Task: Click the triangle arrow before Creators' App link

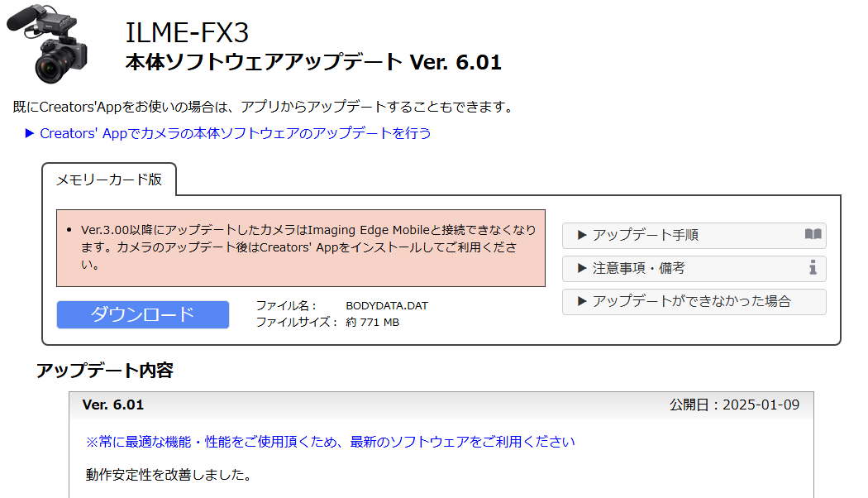Action: pos(30,133)
